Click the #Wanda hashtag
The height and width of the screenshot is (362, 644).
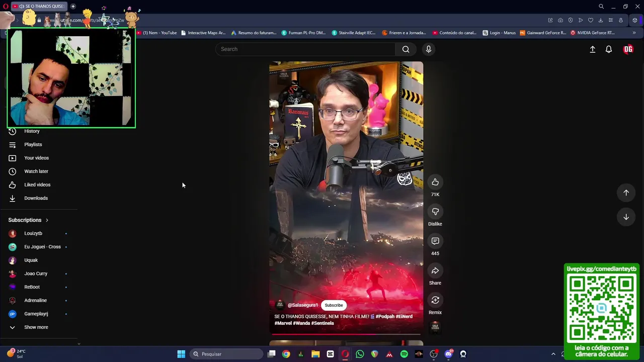coord(302,323)
